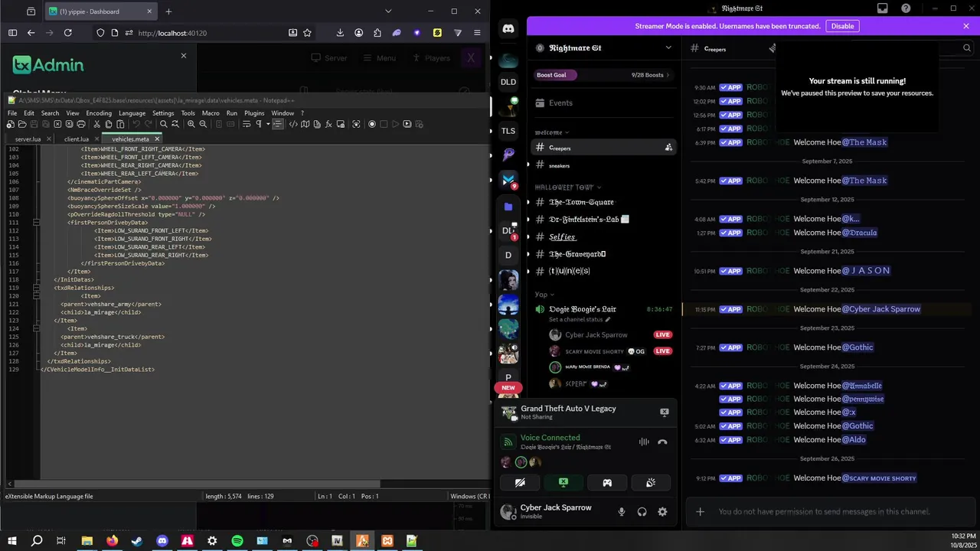This screenshot has height=551, width=980.
Task: Click the Find magnifier icon in Notepad++
Action: point(164,124)
